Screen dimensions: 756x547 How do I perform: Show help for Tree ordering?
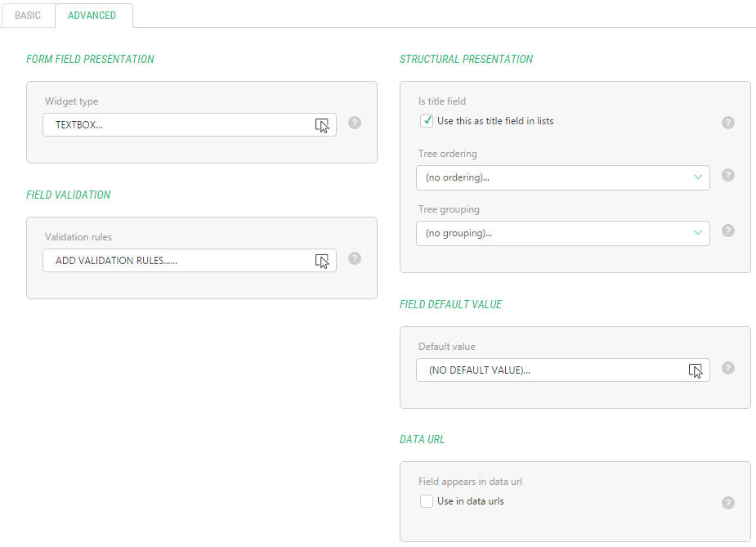[x=728, y=175]
